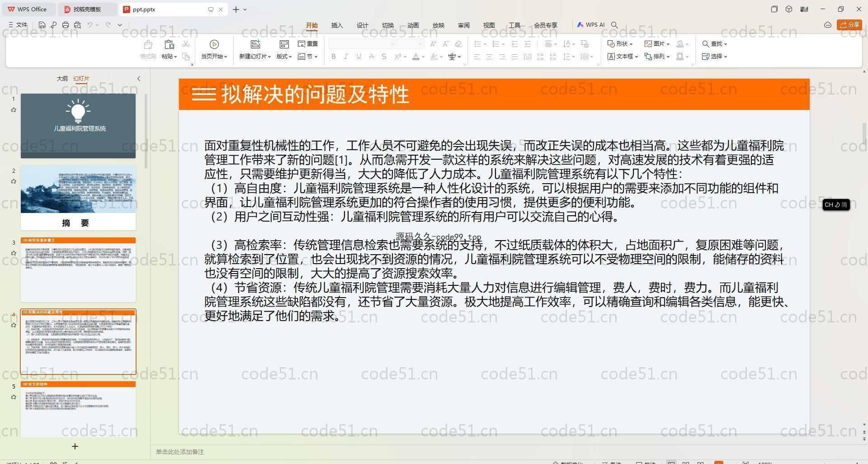
Task: Open the Find (查找) button
Action: (x=714, y=44)
